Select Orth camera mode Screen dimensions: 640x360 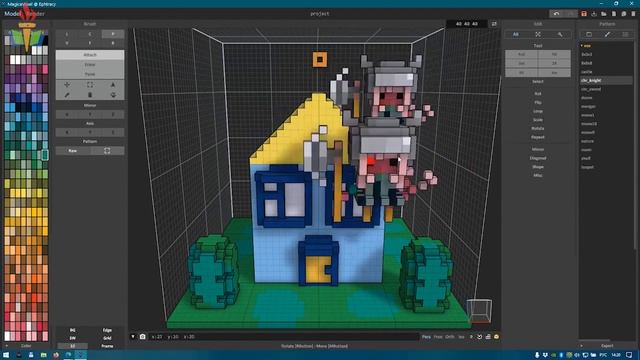(x=450, y=337)
